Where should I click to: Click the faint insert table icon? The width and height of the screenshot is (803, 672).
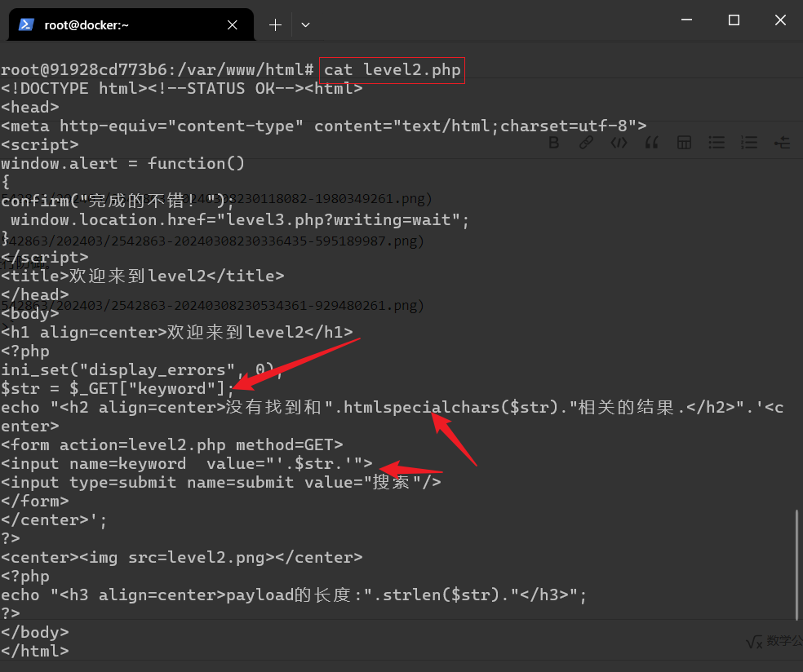(x=684, y=142)
